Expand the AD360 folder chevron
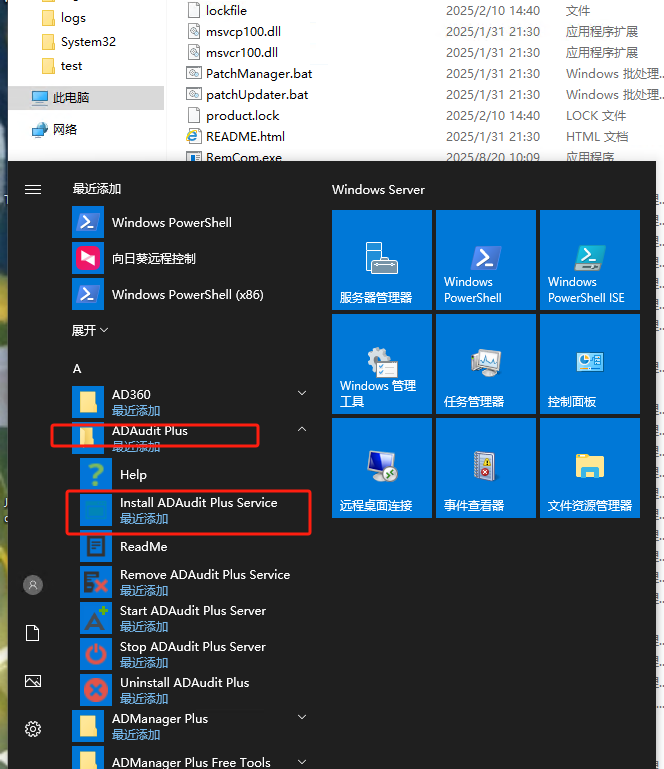The image size is (664, 769). [x=302, y=394]
